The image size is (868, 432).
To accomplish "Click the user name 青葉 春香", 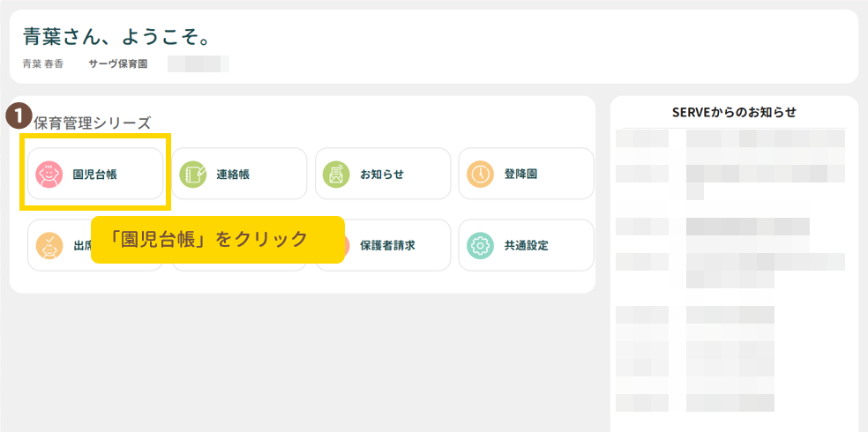I will pos(43,64).
